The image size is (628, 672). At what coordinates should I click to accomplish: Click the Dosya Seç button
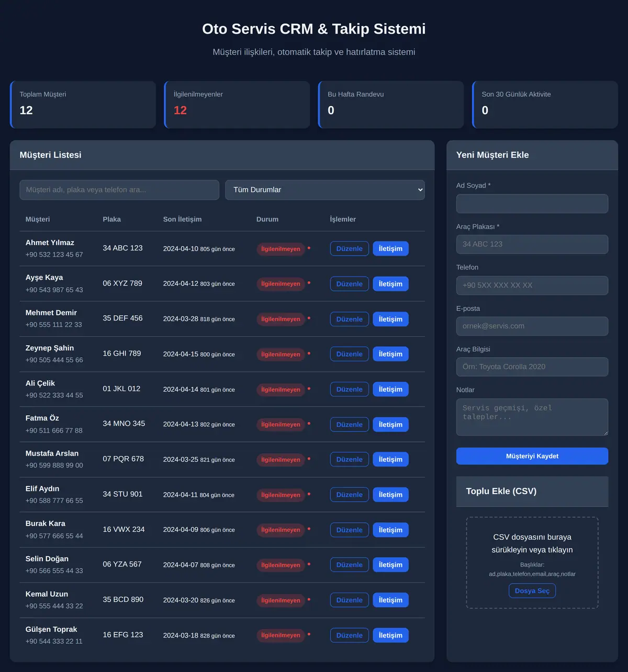pos(532,591)
